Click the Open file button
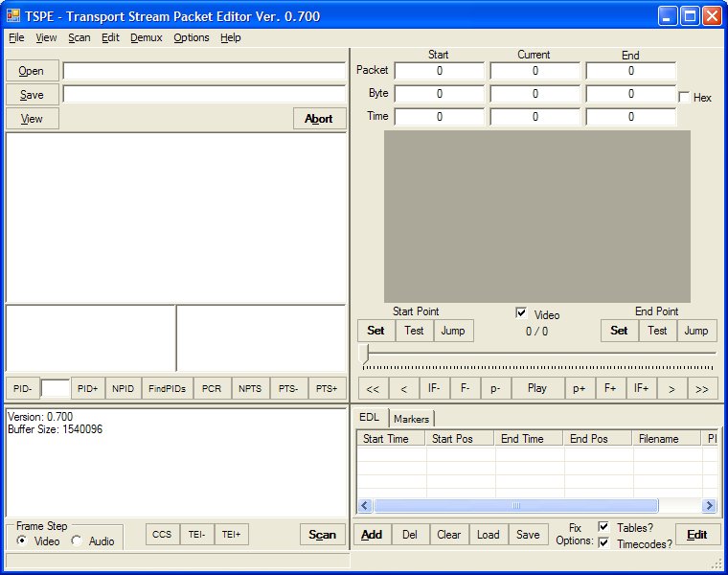The height and width of the screenshot is (575, 728). click(x=32, y=71)
